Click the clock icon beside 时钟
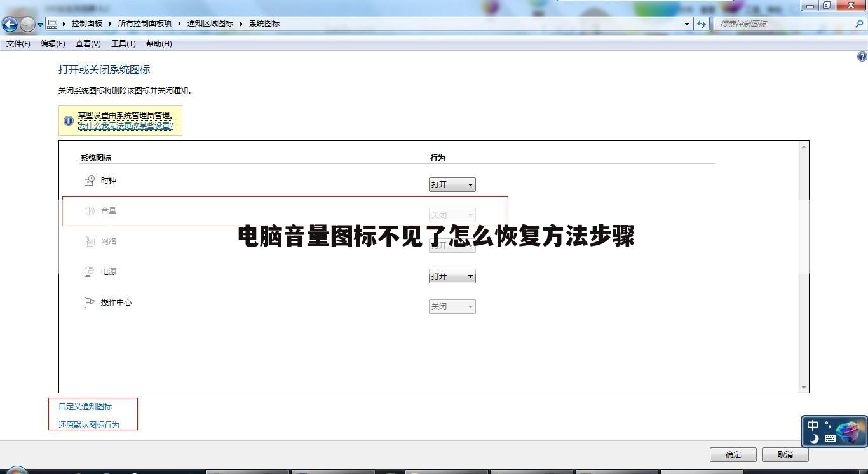 pyautogui.click(x=89, y=180)
